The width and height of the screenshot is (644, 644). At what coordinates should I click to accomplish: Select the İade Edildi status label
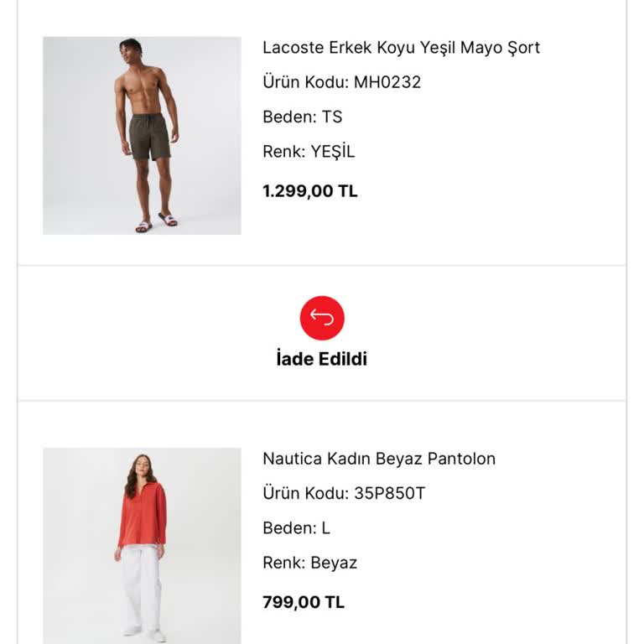[322, 359]
